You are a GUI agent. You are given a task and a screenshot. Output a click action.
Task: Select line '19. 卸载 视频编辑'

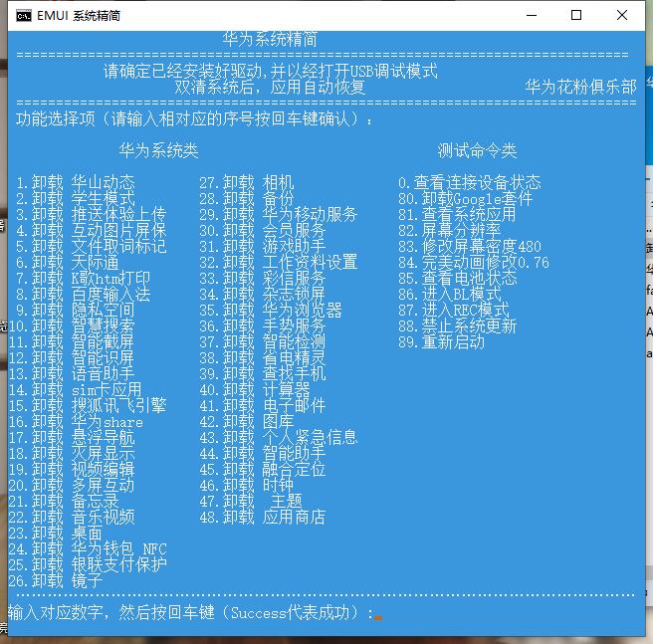tap(72, 470)
